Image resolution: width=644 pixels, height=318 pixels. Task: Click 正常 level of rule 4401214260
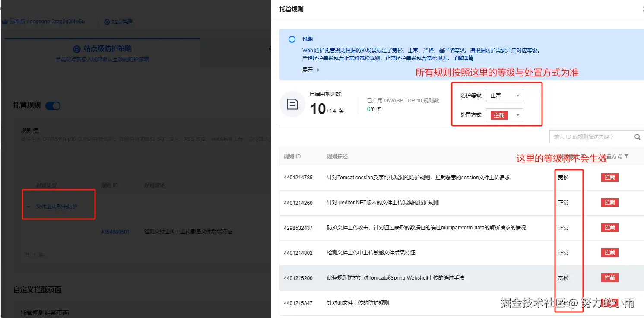[x=563, y=203]
